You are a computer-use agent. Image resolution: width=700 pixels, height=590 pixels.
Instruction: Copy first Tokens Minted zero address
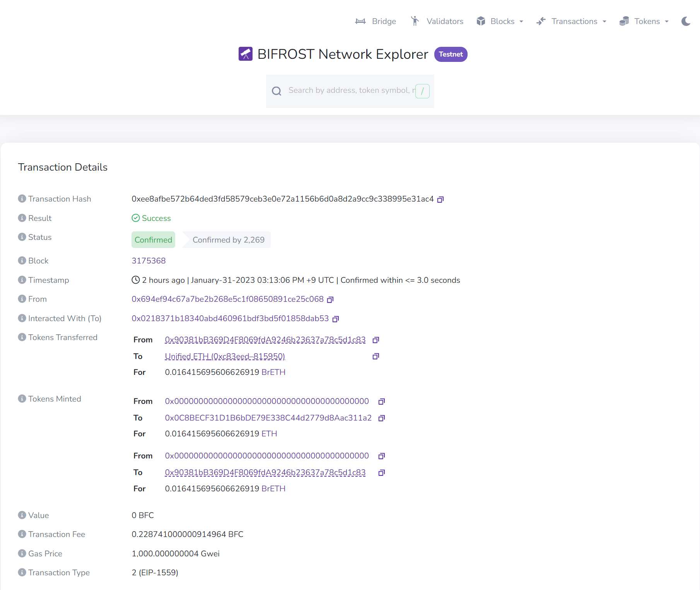[x=382, y=402]
